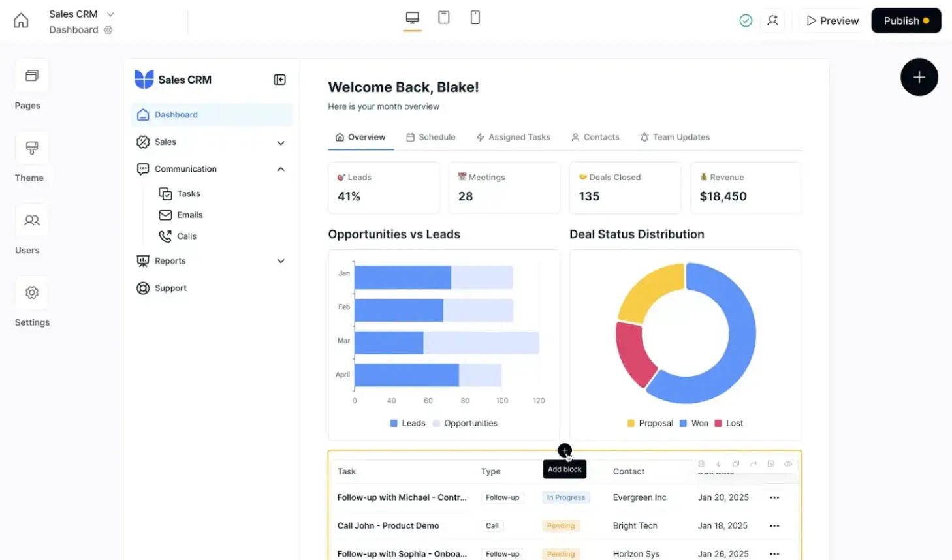Switch to tablet preview mode
952x560 pixels.
tap(444, 18)
